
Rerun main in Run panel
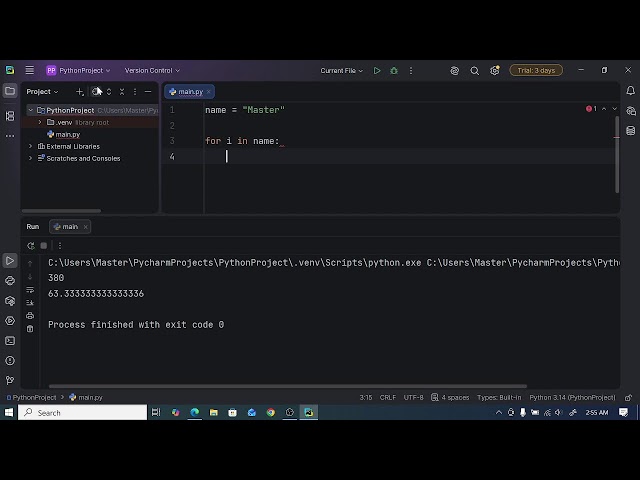[x=31, y=246]
